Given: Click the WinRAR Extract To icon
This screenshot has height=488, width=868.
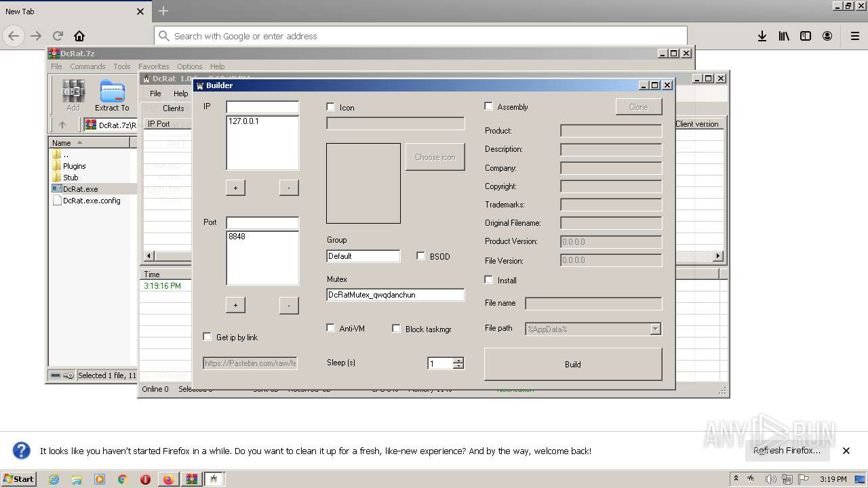Looking at the screenshot, I should point(112,96).
